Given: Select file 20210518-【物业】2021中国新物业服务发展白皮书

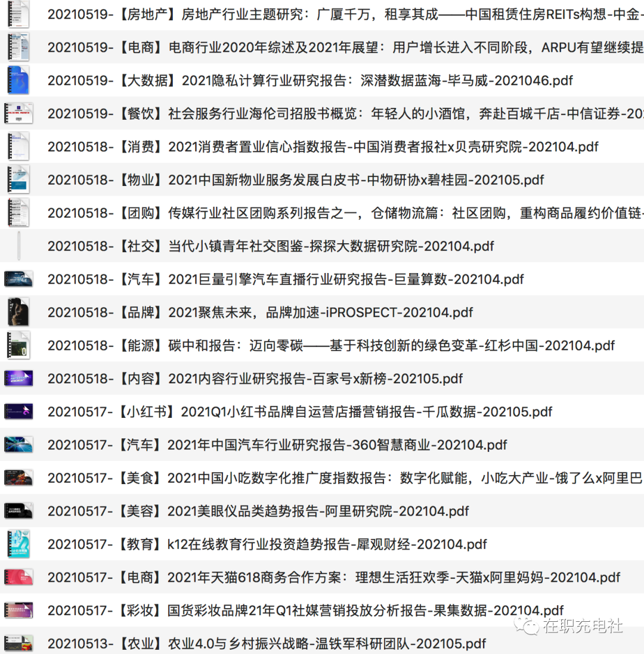Looking at the screenshot, I should tap(322, 180).
